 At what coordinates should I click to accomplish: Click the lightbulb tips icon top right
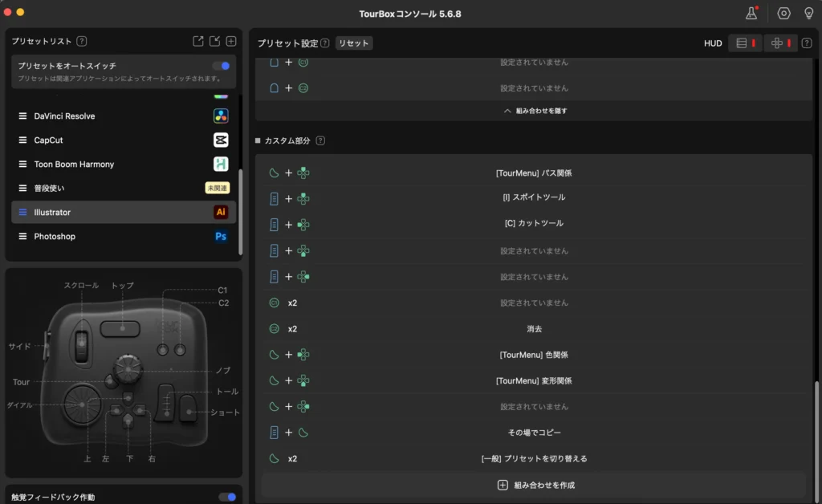point(809,14)
